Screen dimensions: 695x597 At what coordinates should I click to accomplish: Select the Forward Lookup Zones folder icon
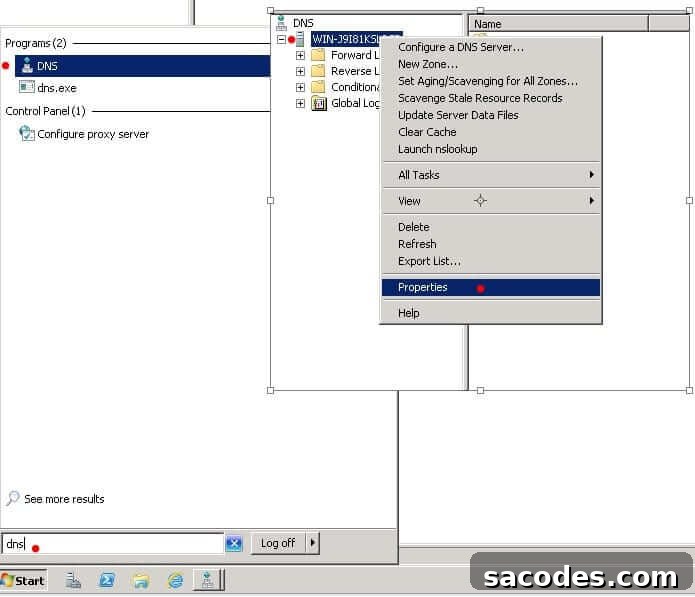(318, 55)
